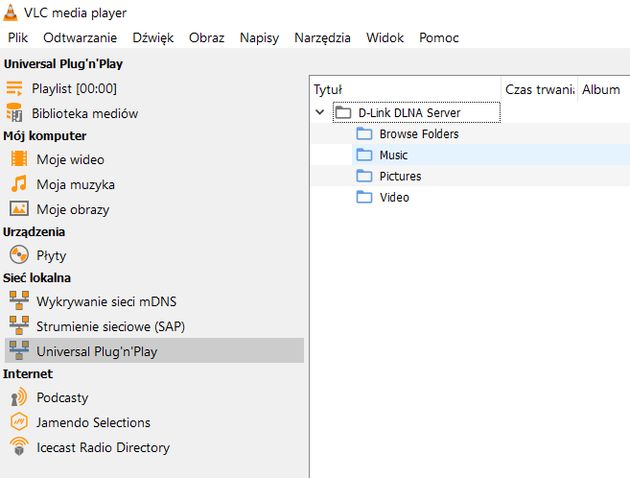
Task: Click the Płyty disc icon
Action: pos(19,255)
